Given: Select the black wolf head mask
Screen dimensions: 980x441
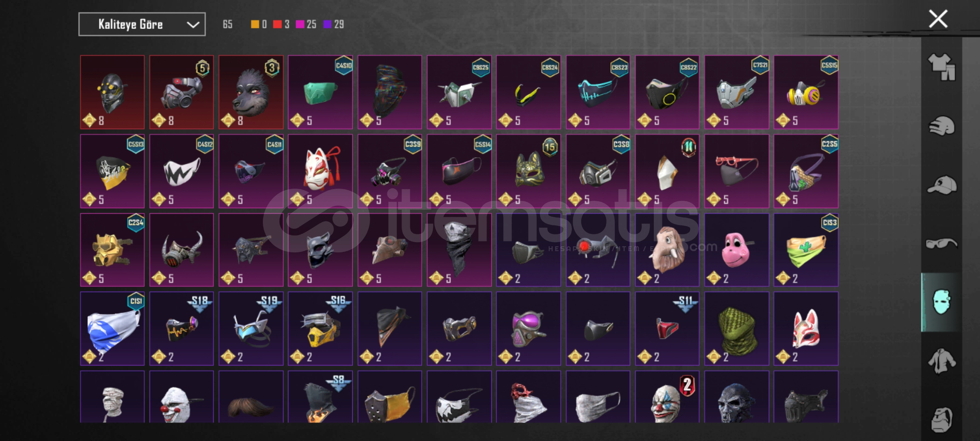Looking at the screenshot, I should 251,92.
